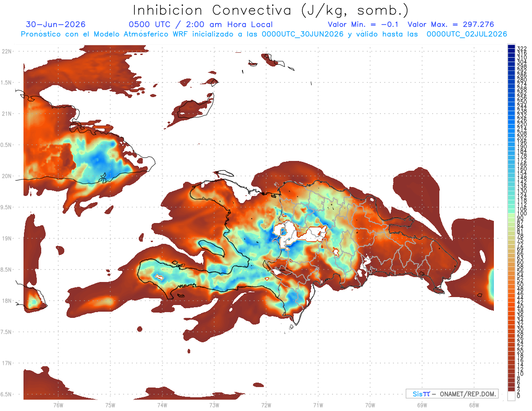Click the '40' value on the color scale

[x=520, y=307]
